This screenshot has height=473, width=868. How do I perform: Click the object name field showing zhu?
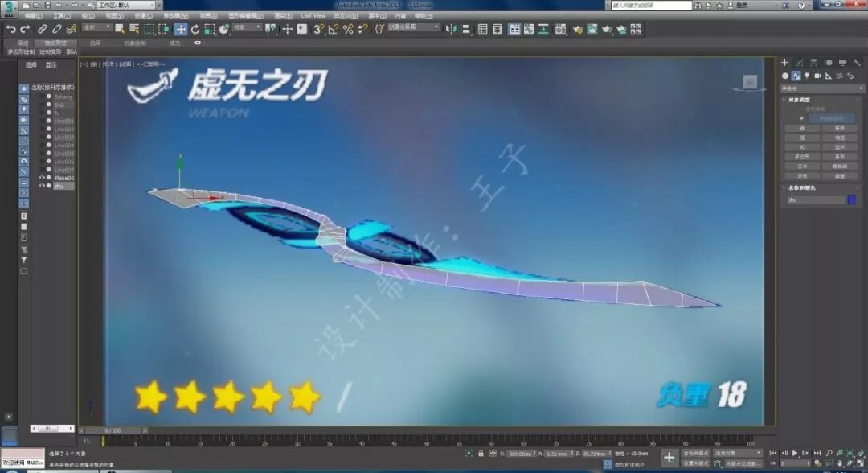[816, 200]
